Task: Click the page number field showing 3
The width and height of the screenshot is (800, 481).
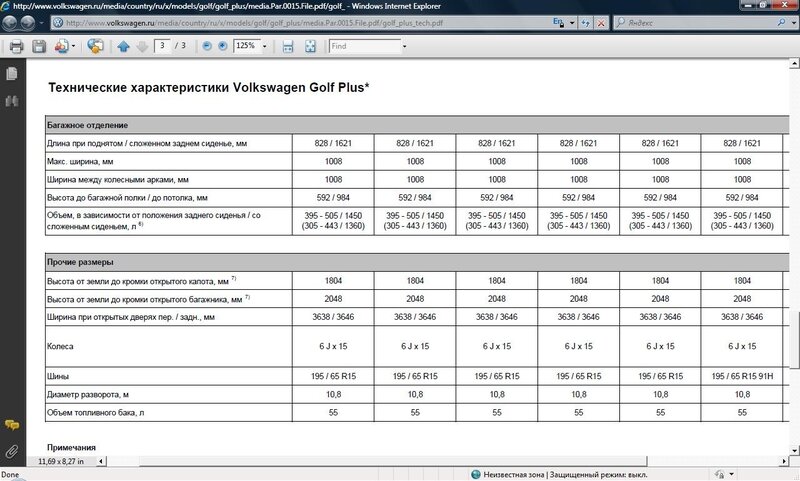Action: [x=162, y=46]
